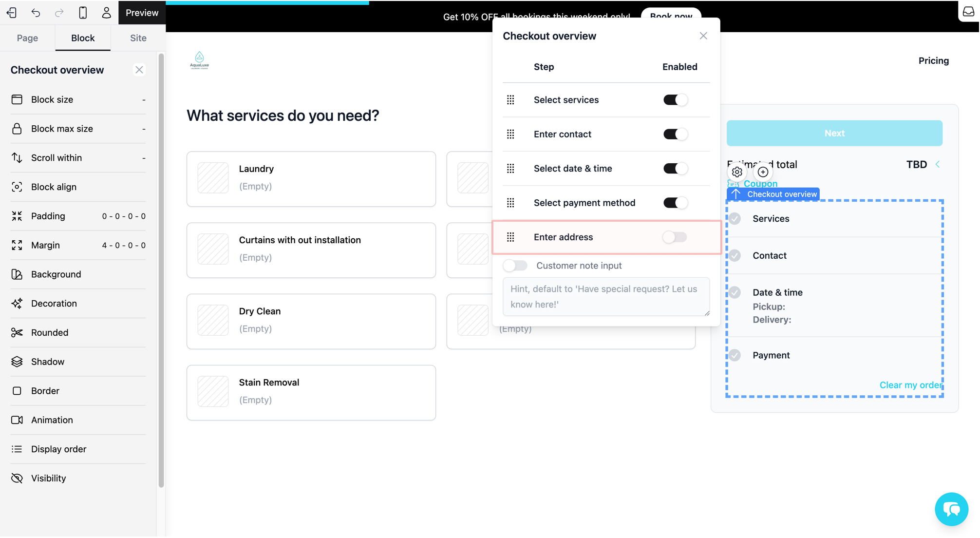Click the Preview button
This screenshot has width=980, height=538.
(x=142, y=13)
